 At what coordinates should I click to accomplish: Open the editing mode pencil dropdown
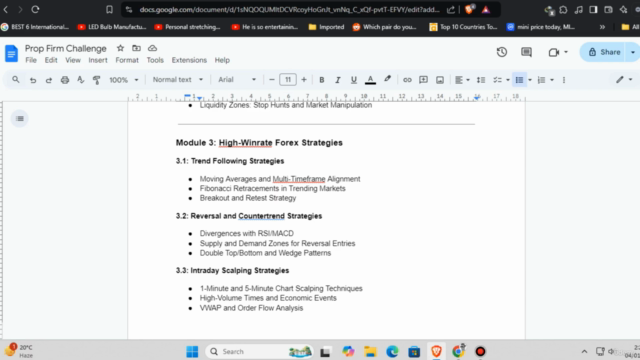624,80
